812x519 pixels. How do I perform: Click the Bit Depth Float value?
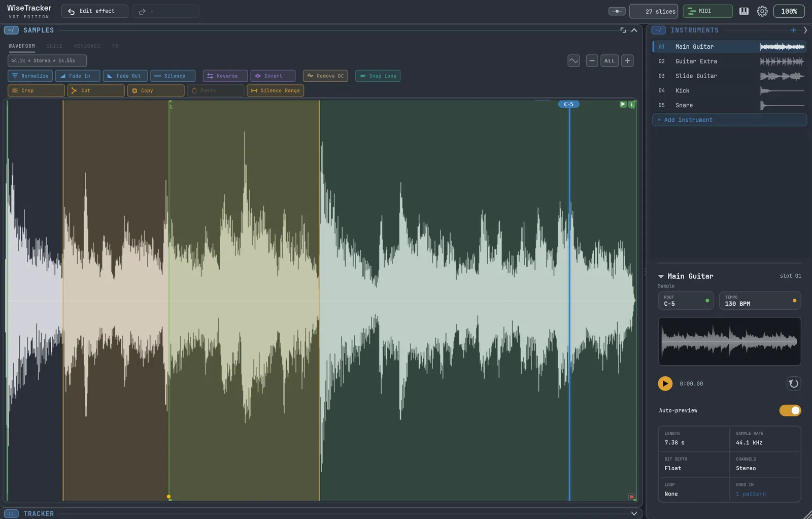click(673, 468)
